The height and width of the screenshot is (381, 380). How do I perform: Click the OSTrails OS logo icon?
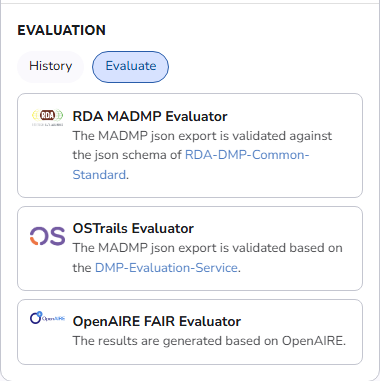[47, 236]
